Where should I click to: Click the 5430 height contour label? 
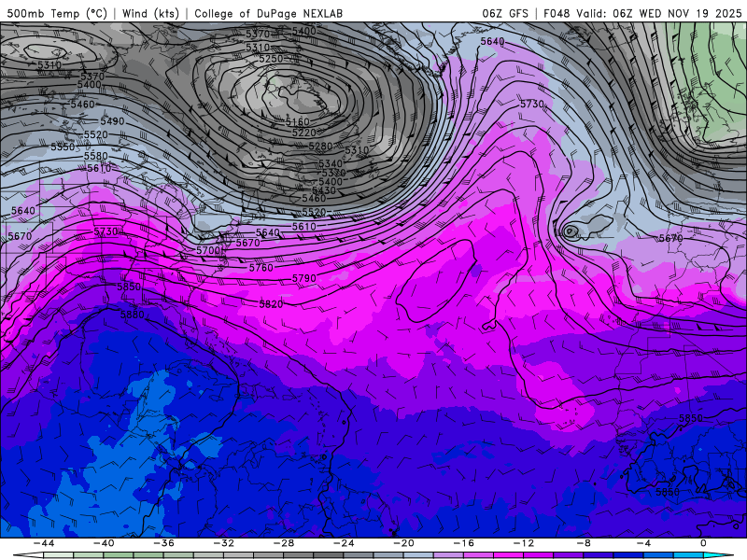tap(324, 190)
